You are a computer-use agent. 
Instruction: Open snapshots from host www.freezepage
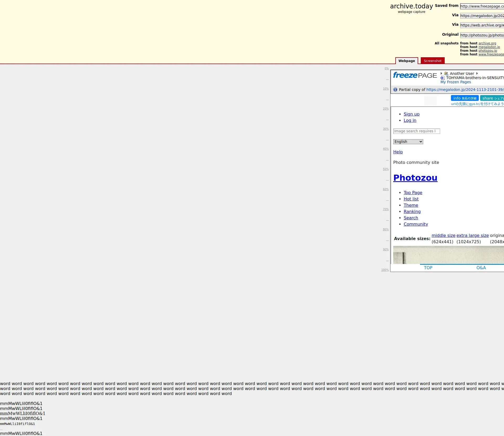(491, 54)
